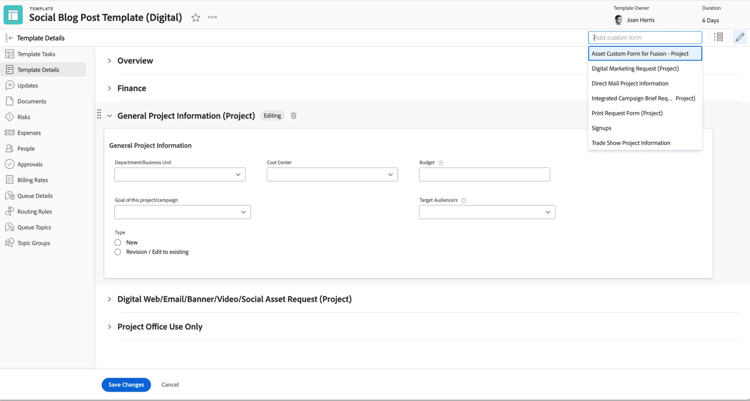Choose Digital Marketing Request (Project) form
750x401 pixels.
coord(635,69)
